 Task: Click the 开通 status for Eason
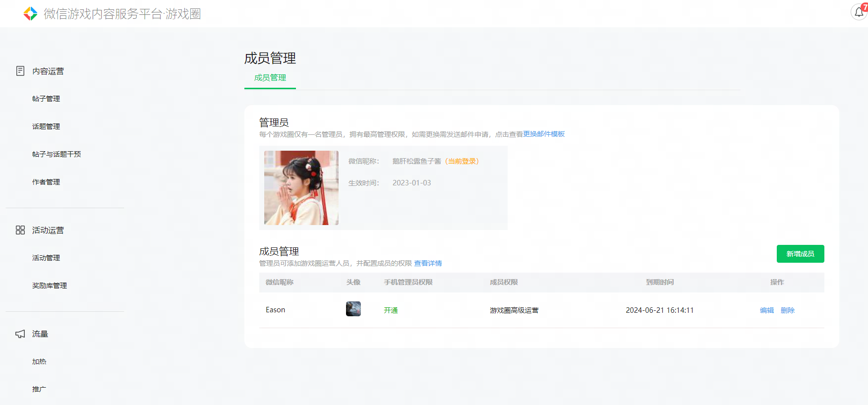click(391, 310)
